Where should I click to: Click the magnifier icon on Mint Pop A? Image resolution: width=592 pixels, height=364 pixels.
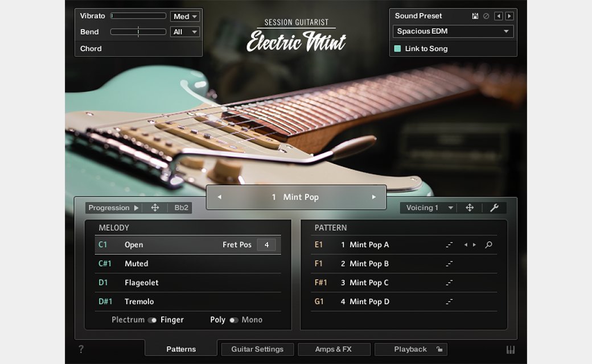488,245
